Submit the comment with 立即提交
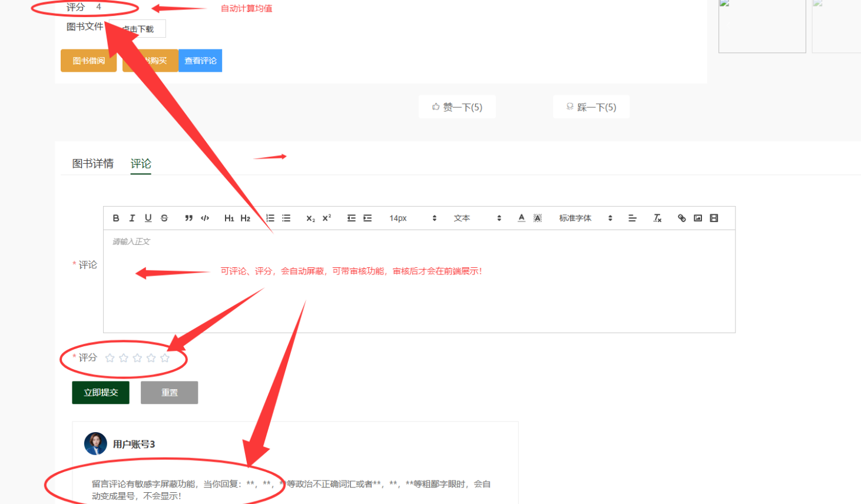This screenshot has height=504, width=861. [x=101, y=393]
